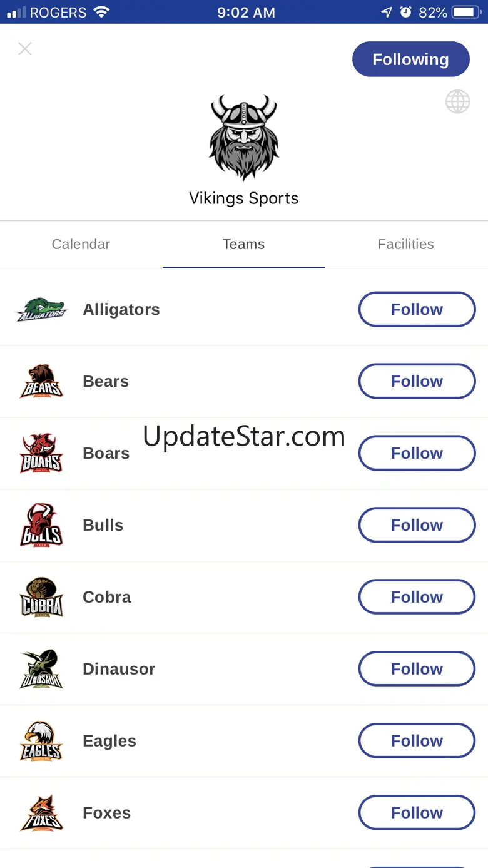Tap the Dinosaur team logo

click(41, 669)
